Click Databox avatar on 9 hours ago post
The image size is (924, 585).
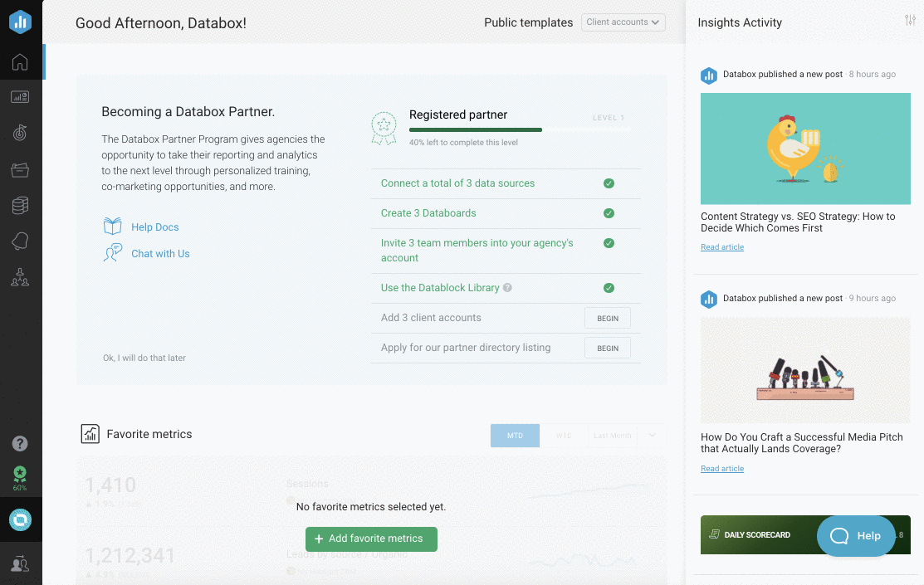tap(709, 300)
